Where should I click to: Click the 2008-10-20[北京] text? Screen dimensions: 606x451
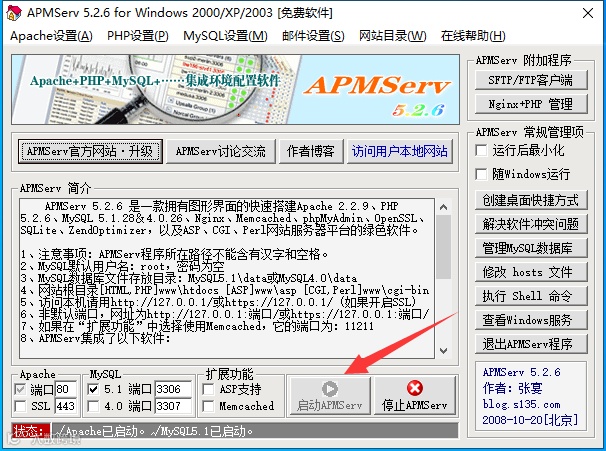[x=530, y=420]
